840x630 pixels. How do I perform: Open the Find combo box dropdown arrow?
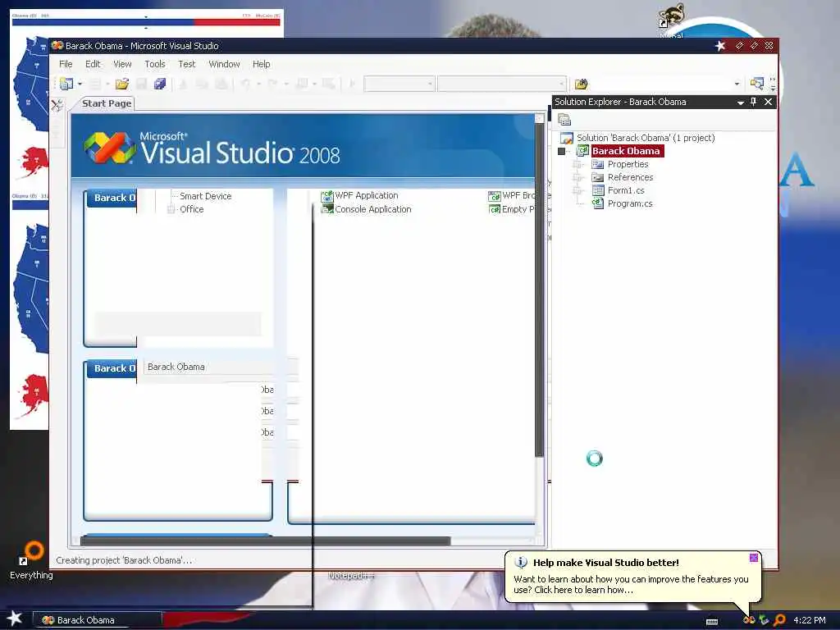click(737, 84)
